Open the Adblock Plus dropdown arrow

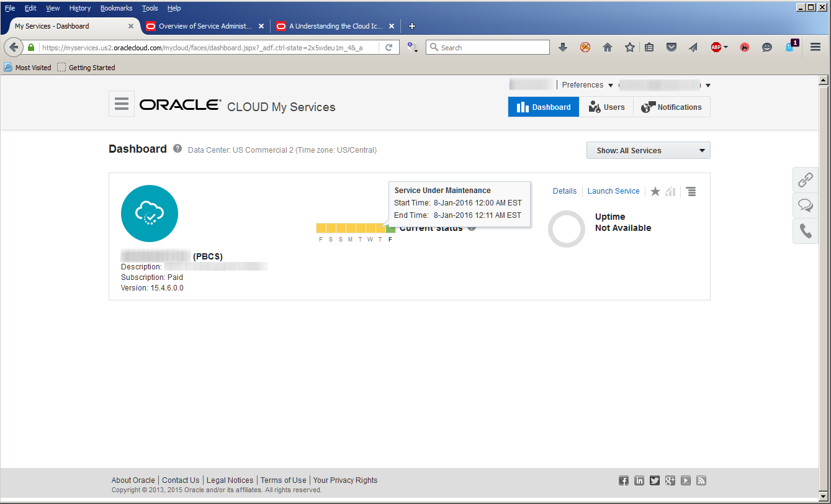coord(725,47)
